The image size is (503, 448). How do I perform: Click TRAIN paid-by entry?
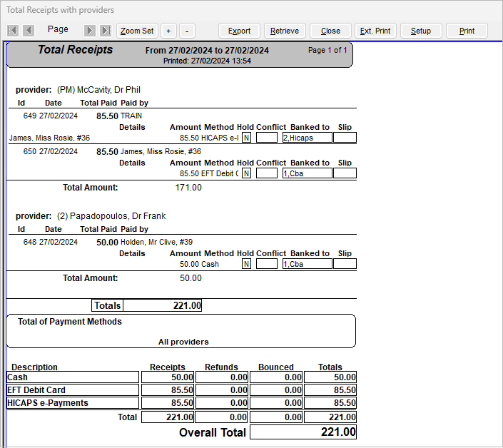[x=131, y=116]
